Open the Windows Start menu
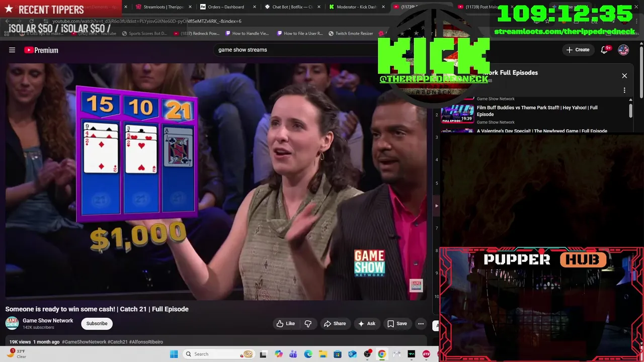The height and width of the screenshot is (362, 644). click(174, 354)
